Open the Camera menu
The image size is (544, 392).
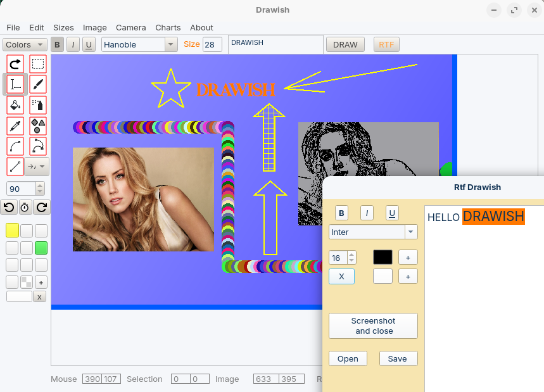pyautogui.click(x=131, y=28)
